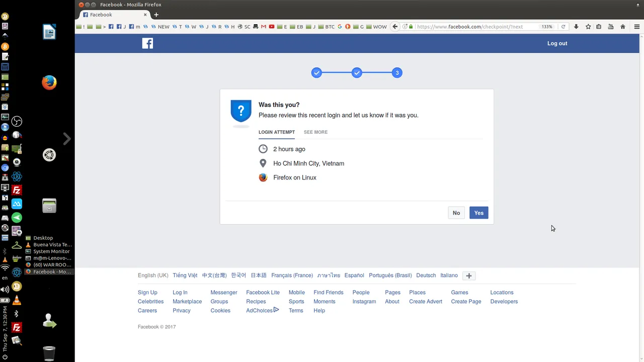Click the Facebook browser tab
This screenshot has height=362, width=644.
[115, 15]
